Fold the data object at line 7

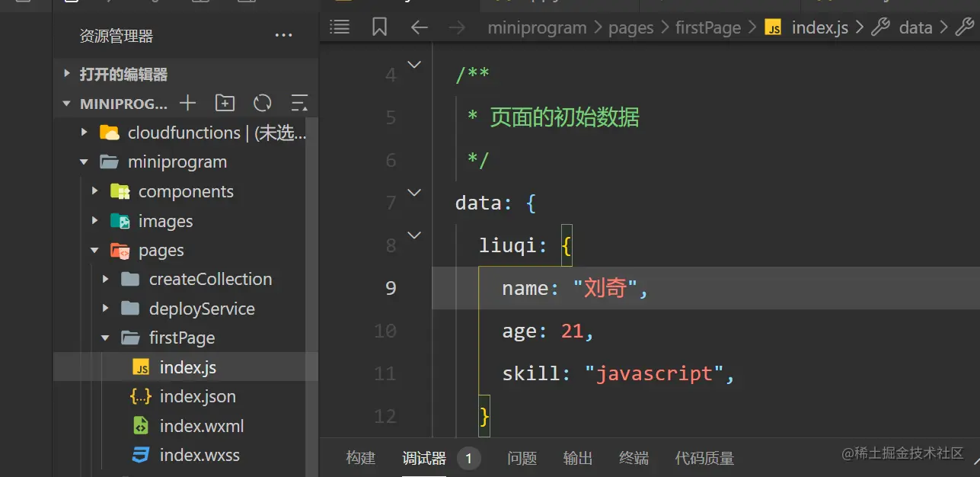[x=414, y=193]
